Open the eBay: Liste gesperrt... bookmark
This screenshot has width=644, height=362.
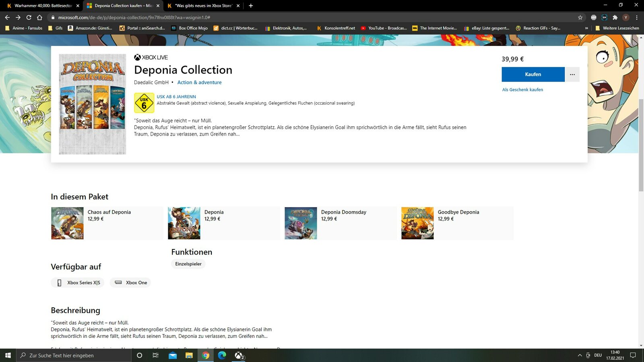[x=487, y=28]
